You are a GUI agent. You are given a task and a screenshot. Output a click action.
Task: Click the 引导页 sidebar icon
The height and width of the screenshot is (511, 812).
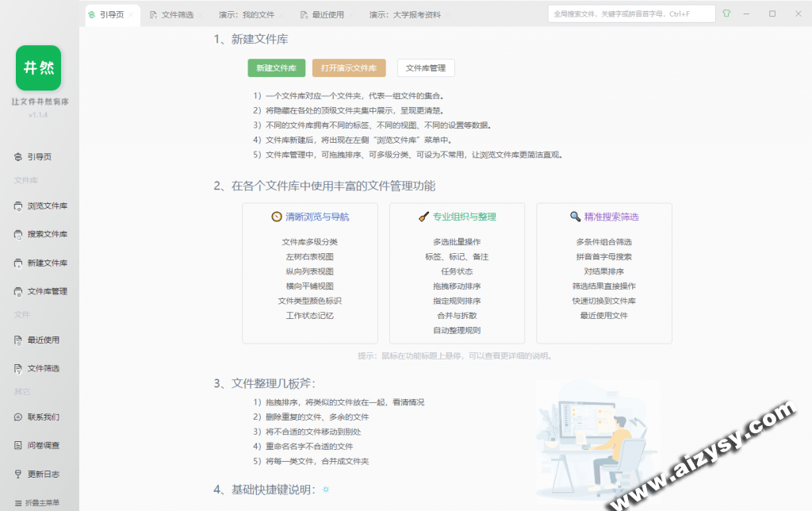18,157
